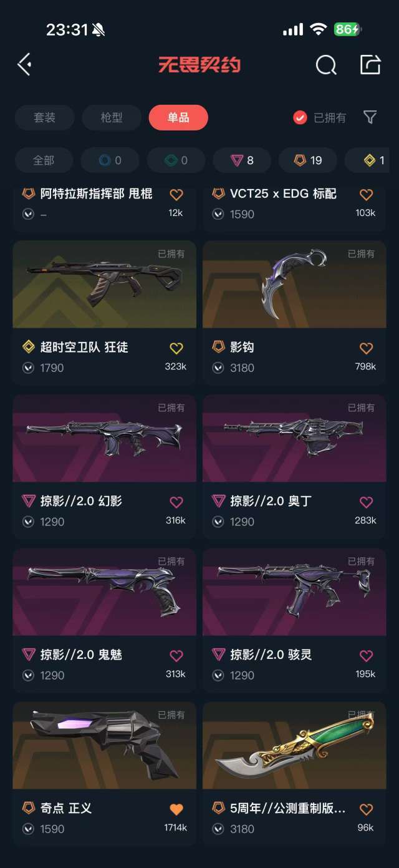
Task: Tap heart on 超时空卫队 狂徒
Action: pos(176,348)
